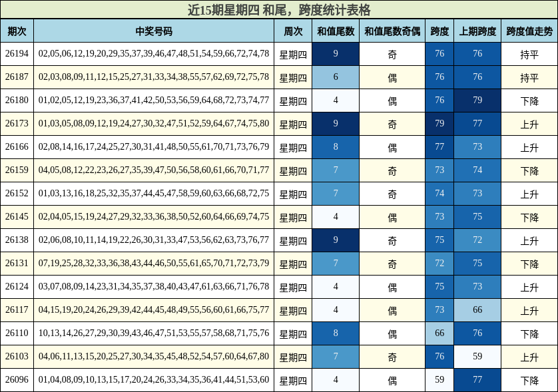The width and height of the screenshot is (558, 392).
Task: Select winning numbers of period 26180
Action: coord(154,100)
